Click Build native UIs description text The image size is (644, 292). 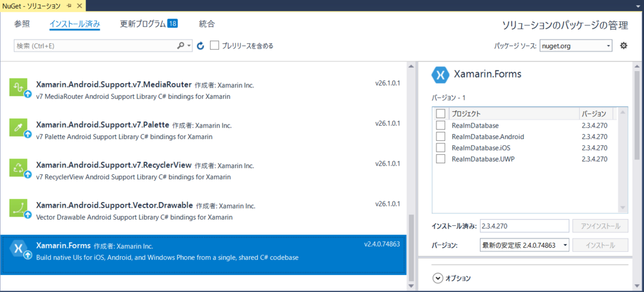(167, 258)
